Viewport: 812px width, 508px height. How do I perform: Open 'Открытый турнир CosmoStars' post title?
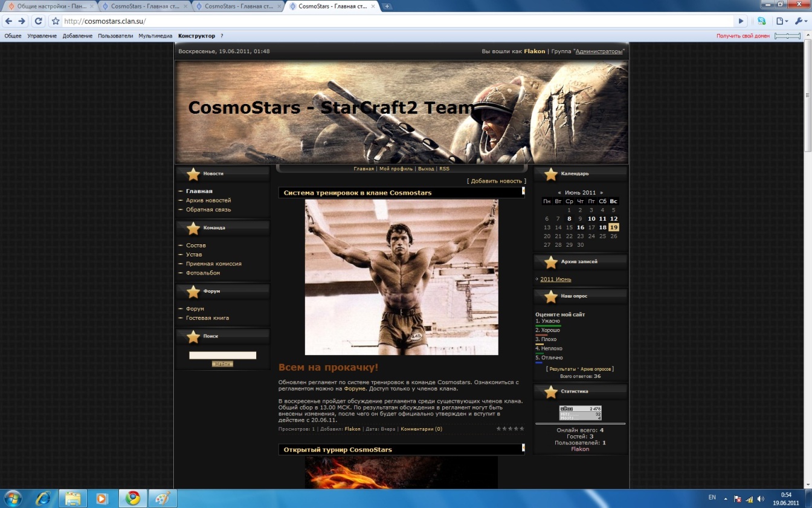(338, 449)
